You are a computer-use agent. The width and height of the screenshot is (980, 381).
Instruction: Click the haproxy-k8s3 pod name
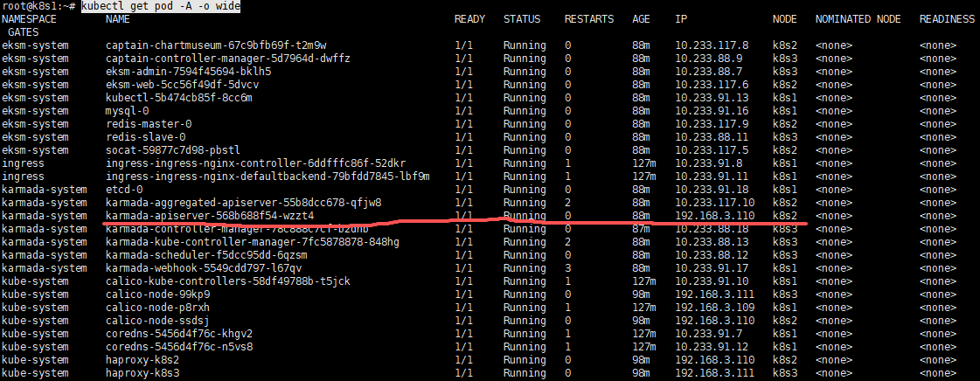coord(142,373)
